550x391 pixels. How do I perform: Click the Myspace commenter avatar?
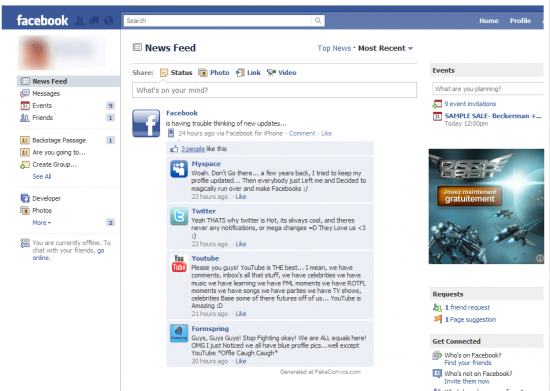(179, 169)
